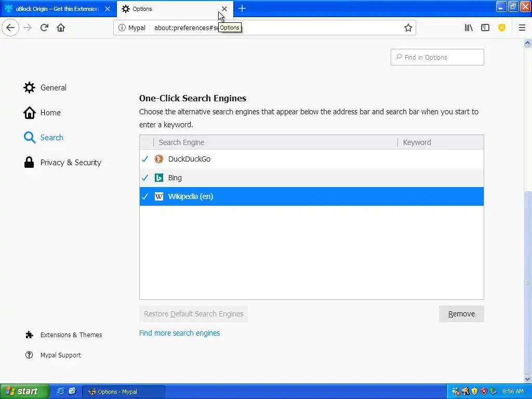
Task: Open the hamburger application menu
Action: (522, 28)
